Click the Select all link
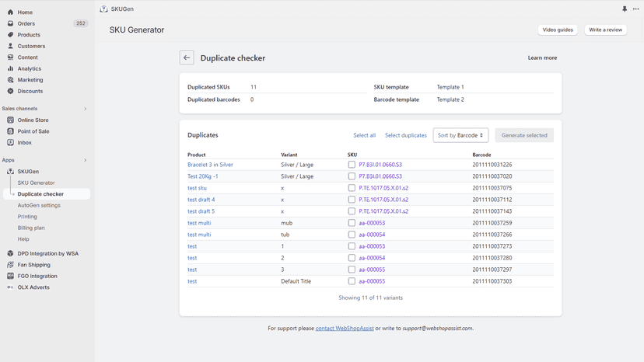 click(x=364, y=135)
